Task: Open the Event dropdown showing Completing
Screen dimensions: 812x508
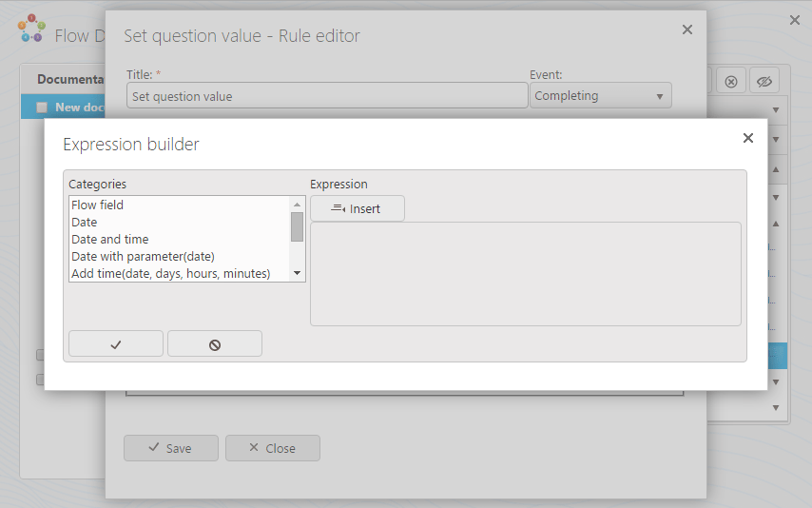Action: 601,96
